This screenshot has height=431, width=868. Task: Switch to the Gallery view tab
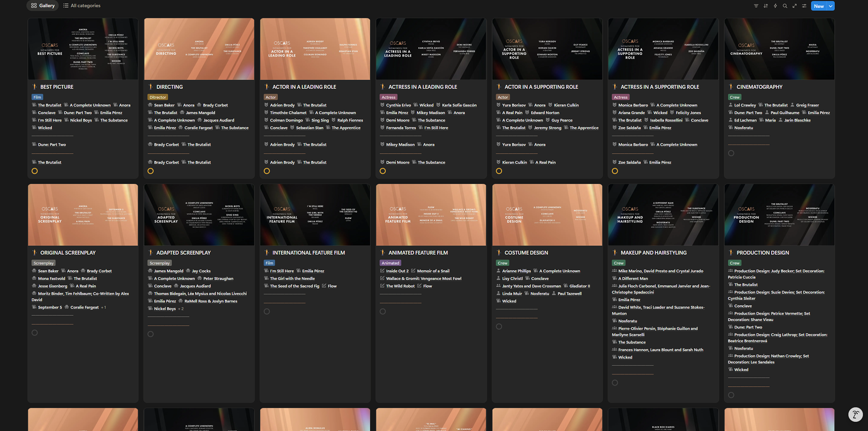pyautogui.click(x=43, y=6)
